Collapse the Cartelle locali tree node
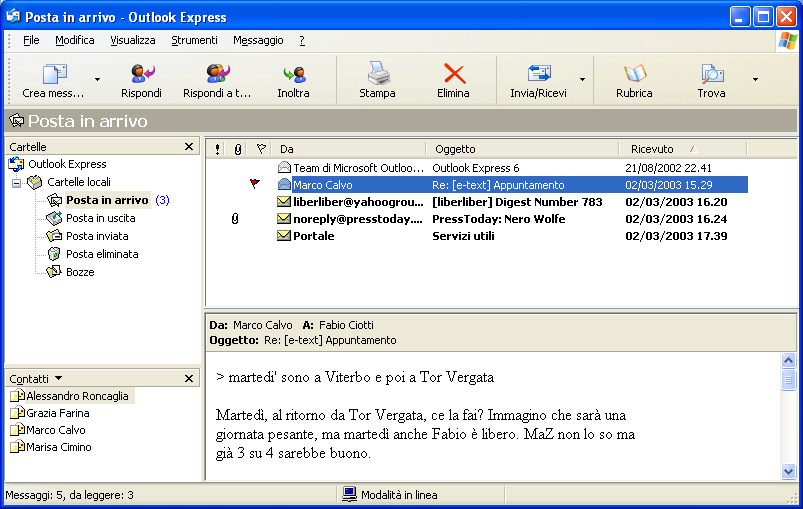This screenshot has width=803, height=509. point(16,183)
